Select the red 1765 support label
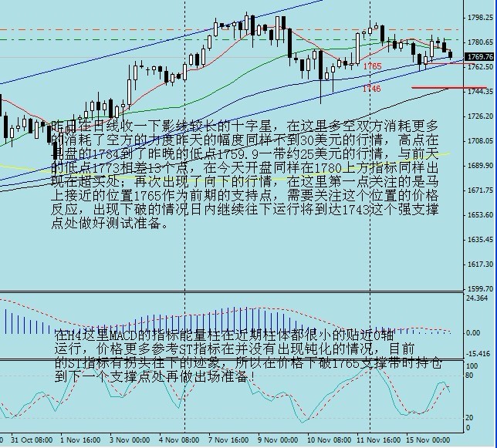 [373, 66]
